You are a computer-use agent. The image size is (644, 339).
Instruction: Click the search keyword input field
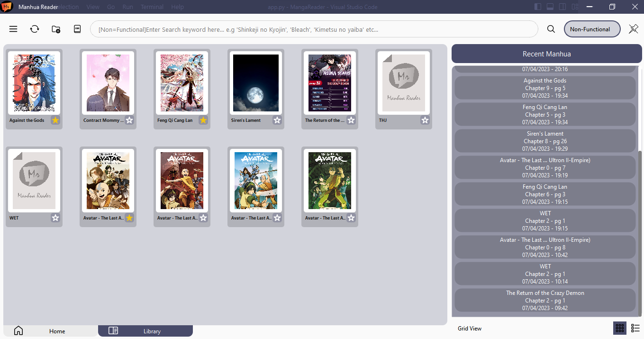[314, 29]
